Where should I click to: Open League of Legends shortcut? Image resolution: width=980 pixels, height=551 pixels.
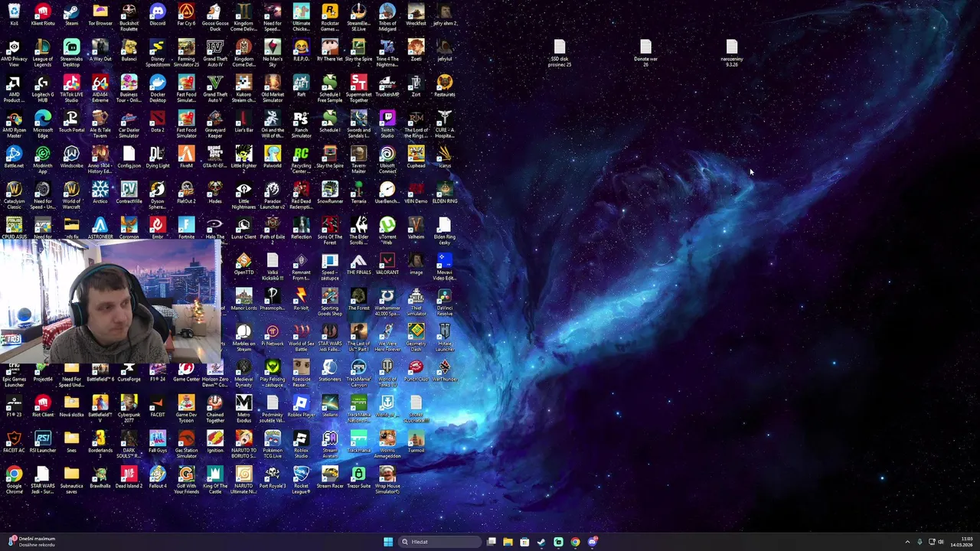tap(43, 53)
